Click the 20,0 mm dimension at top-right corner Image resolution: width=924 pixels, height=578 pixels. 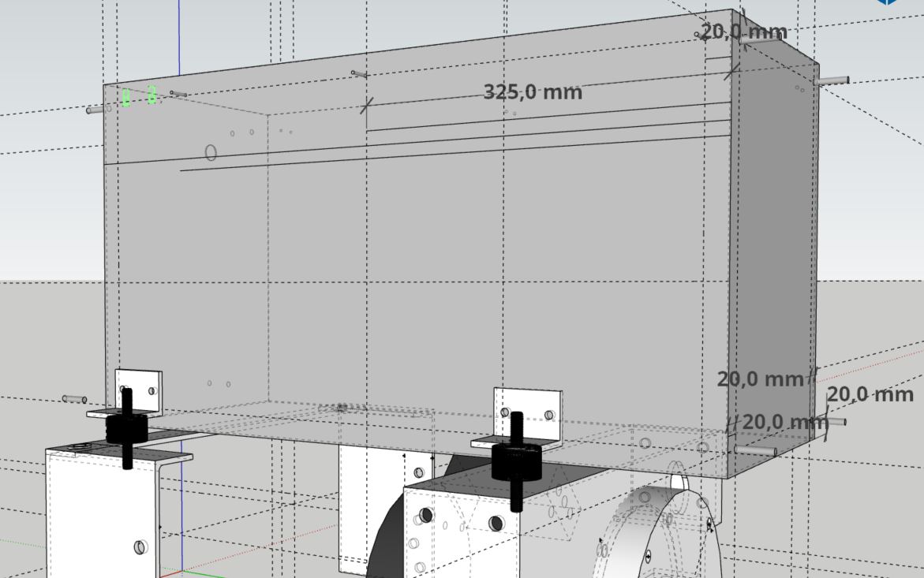[x=743, y=32]
